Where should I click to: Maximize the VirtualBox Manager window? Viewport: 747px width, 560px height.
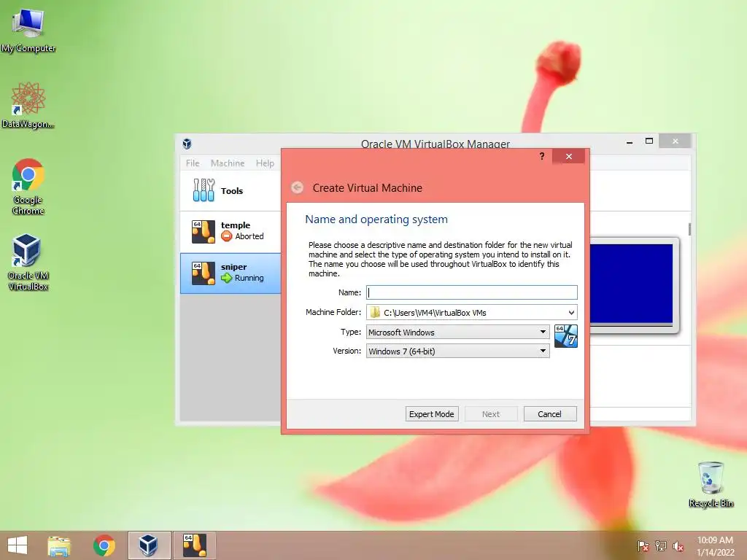click(x=649, y=141)
